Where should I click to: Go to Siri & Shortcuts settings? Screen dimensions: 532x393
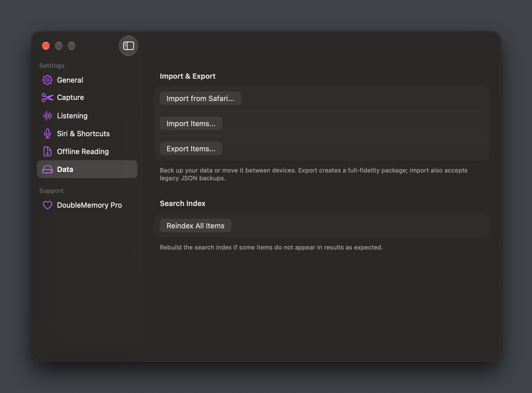coord(87,134)
